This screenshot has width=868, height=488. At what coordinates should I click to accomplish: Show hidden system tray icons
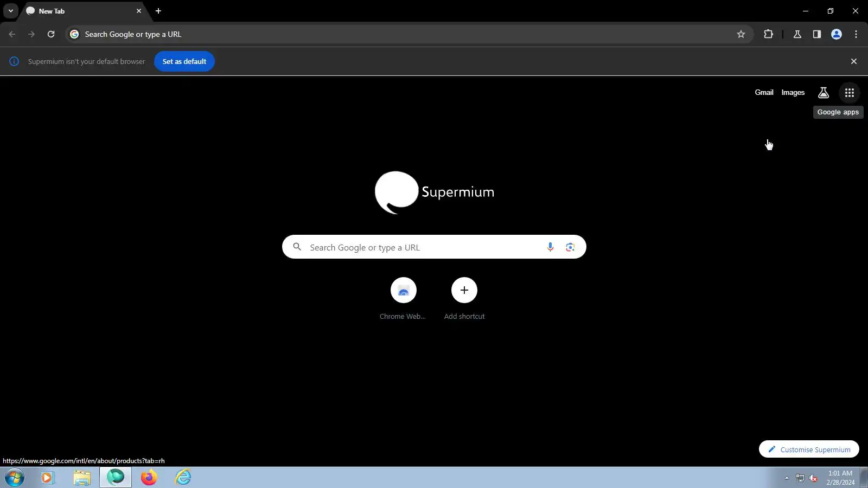pos(787,478)
